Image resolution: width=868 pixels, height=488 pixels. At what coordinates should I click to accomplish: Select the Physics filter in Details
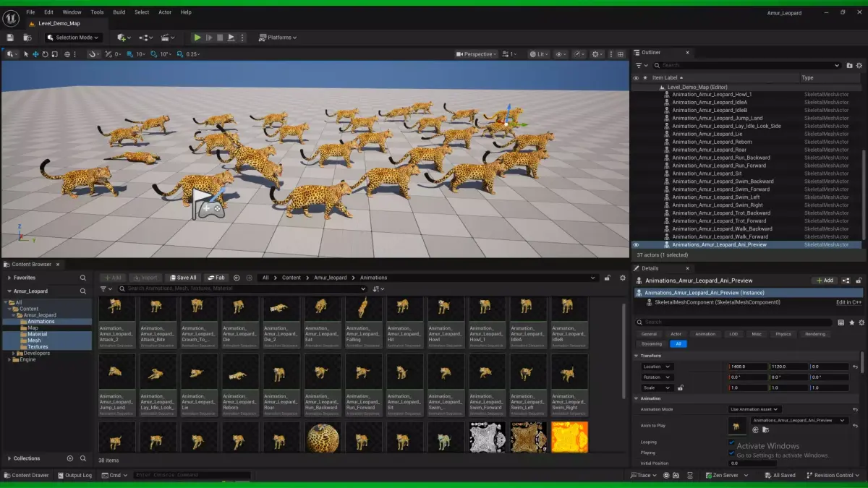point(783,334)
